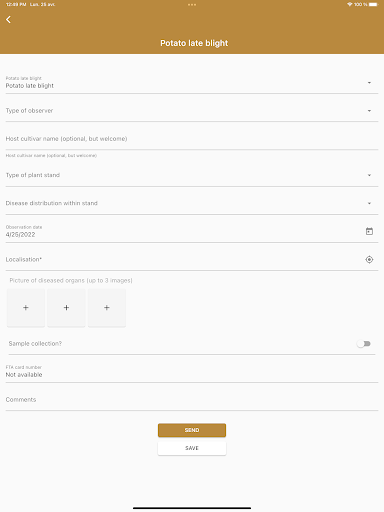This screenshot has width=384, height=512.
Task: Focus the Host cultivar name field
Action: click(192, 139)
